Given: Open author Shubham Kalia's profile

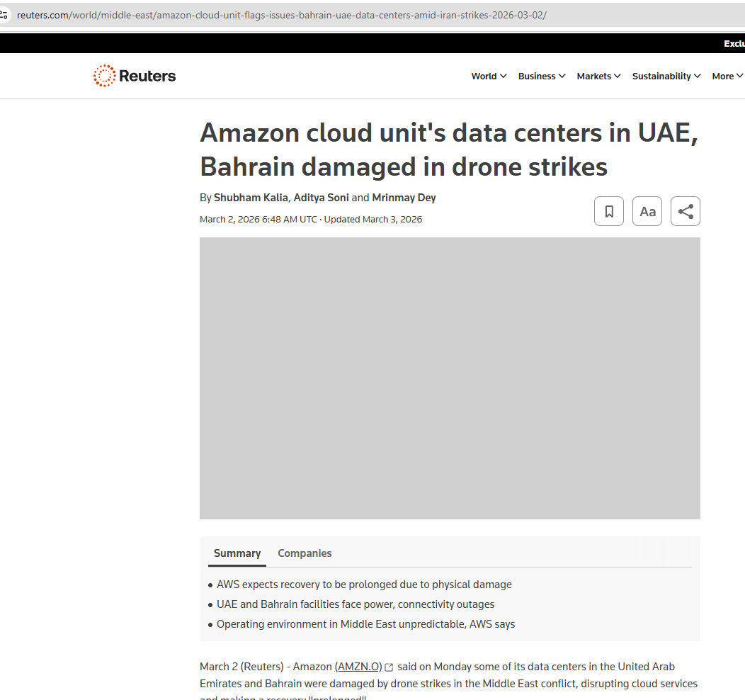Looking at the screenshot, I should coord(251,198).
